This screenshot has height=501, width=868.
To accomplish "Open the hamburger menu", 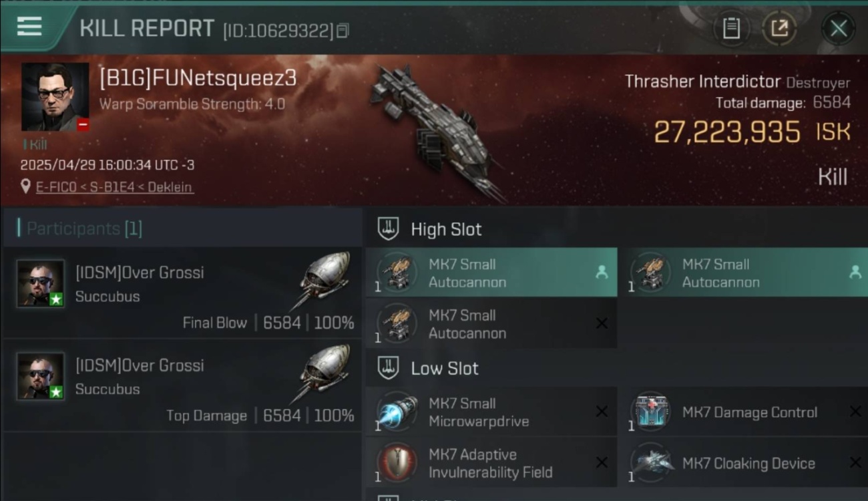I will coord(29,27).
